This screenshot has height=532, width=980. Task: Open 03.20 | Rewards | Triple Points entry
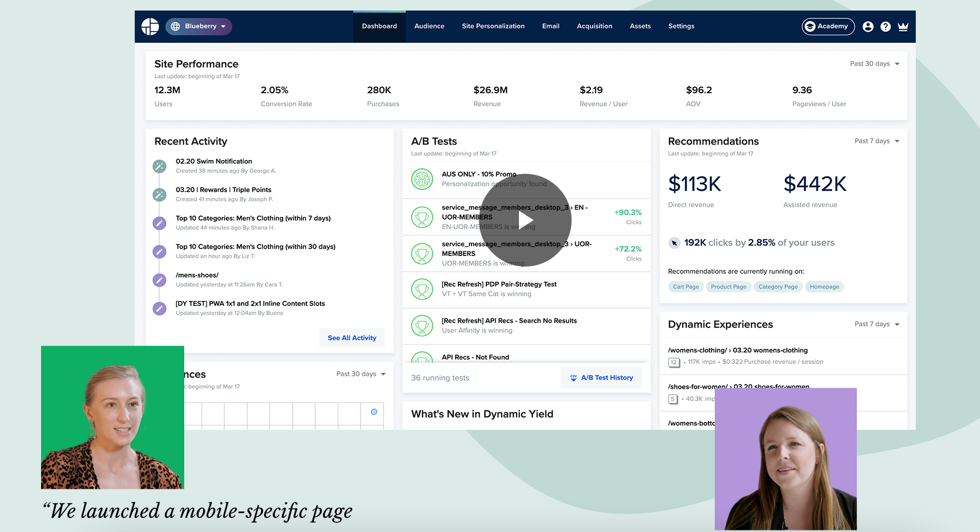click(x=224, y=190)
